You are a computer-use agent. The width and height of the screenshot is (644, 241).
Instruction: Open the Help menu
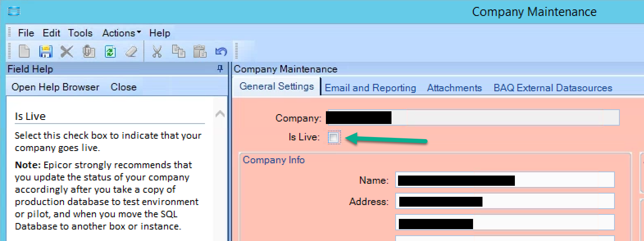[159, 33]
